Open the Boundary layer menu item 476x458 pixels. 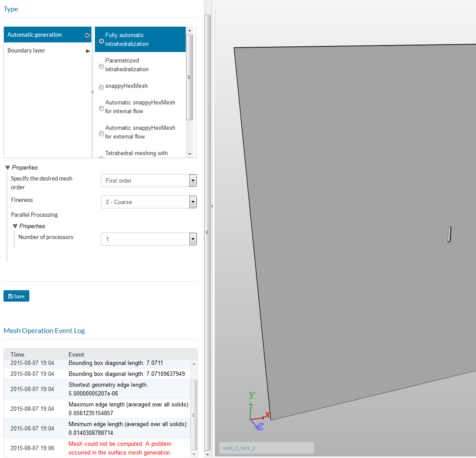click(48, 50)
